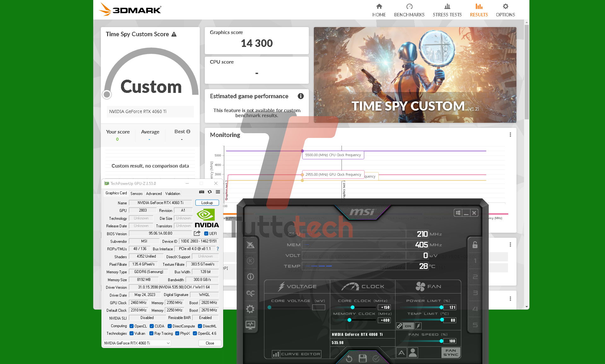Click the Core Clock slider handle
605x364 pixels.
(353, 307)
